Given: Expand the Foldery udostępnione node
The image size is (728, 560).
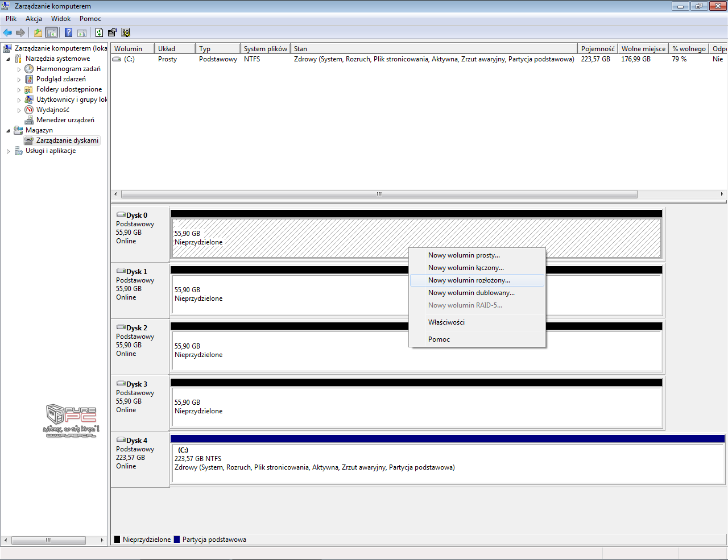Looking at the screenshot, I should point(19,90).
